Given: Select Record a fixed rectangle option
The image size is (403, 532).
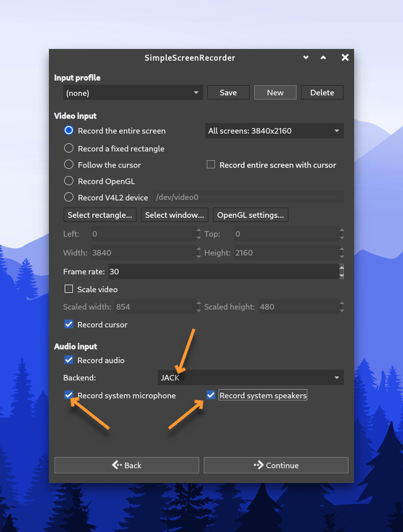Looking at the screenshot, I should [69, 148].
